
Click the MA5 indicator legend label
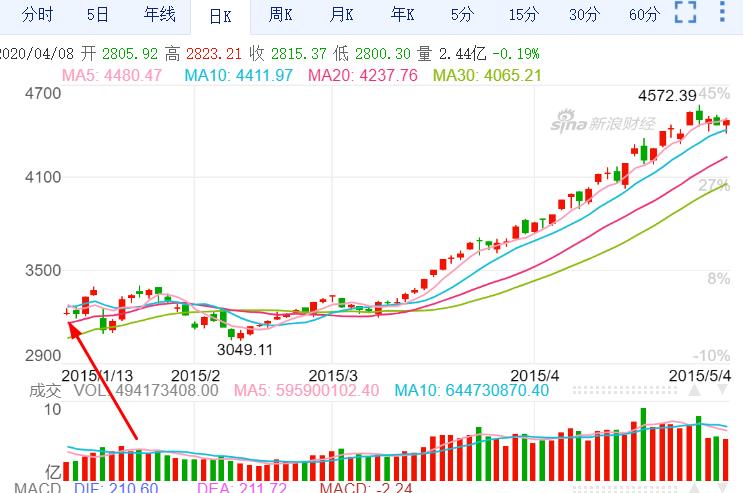point(112,75)
